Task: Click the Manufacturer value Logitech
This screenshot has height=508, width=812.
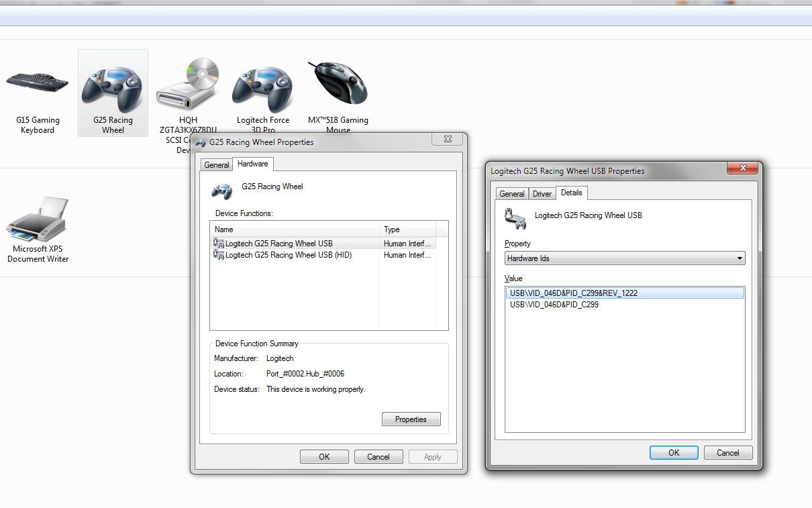Action: [280, 358]
